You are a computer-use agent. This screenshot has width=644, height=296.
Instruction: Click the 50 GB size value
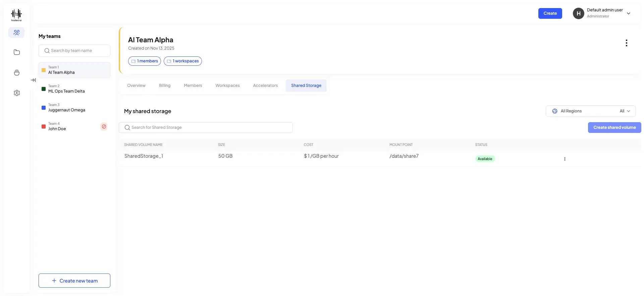coord(225,156)
